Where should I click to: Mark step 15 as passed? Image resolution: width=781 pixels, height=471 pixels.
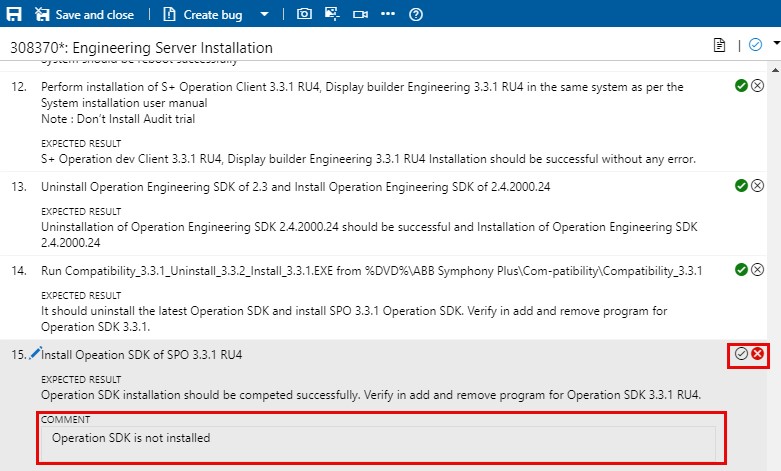[x=741, y=353]
